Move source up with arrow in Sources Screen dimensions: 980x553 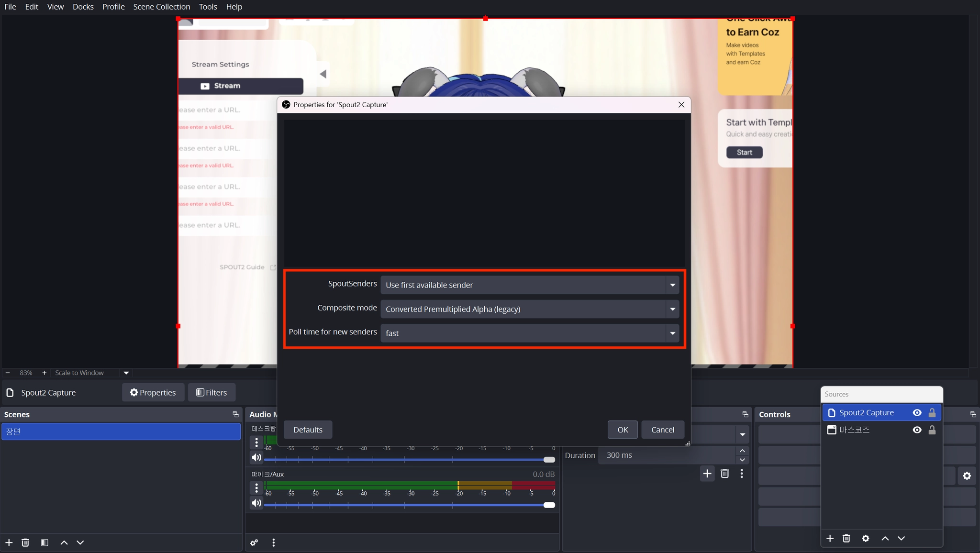[x=885, y=538]
